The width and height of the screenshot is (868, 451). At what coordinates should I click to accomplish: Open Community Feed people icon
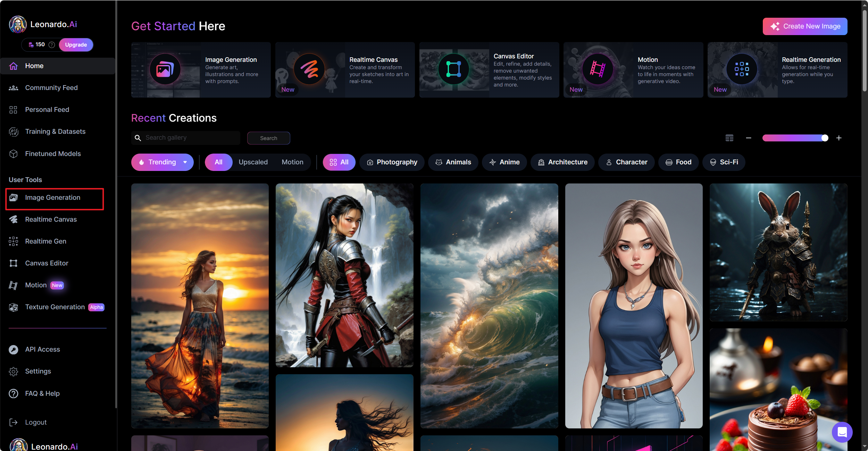[14, 88]
